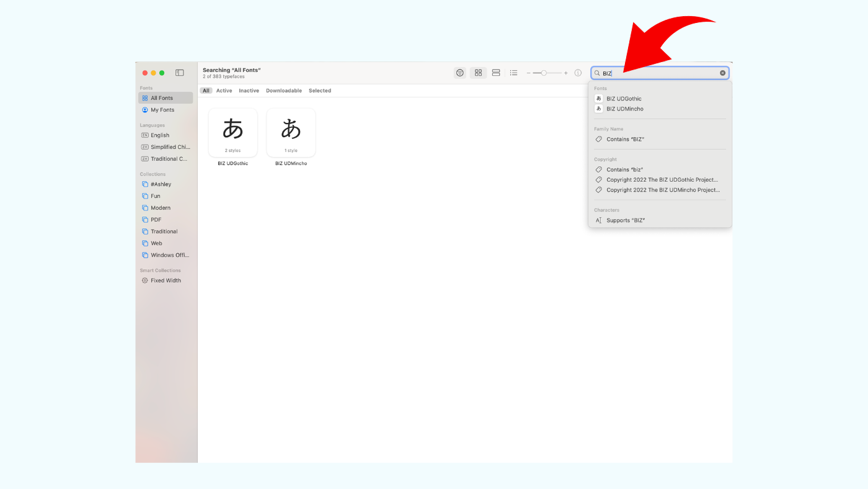Clear the BIZ search text
This screenshot has width=868, height=489.
pos(722,73)
